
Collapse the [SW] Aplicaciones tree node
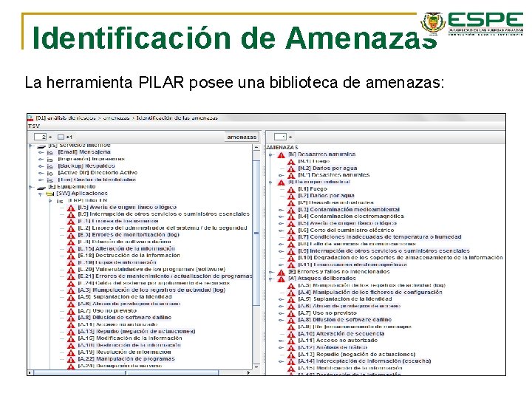point(41,194)
